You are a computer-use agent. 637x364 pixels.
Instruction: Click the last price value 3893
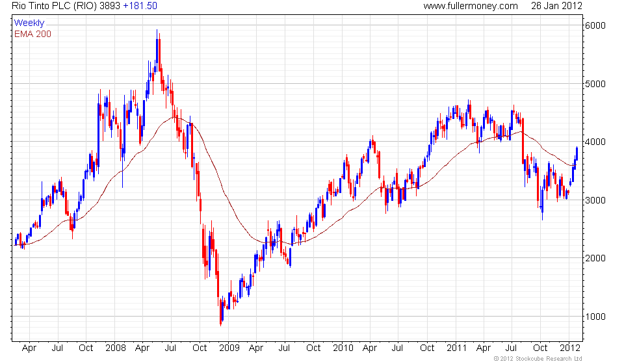tap(110, 6)
